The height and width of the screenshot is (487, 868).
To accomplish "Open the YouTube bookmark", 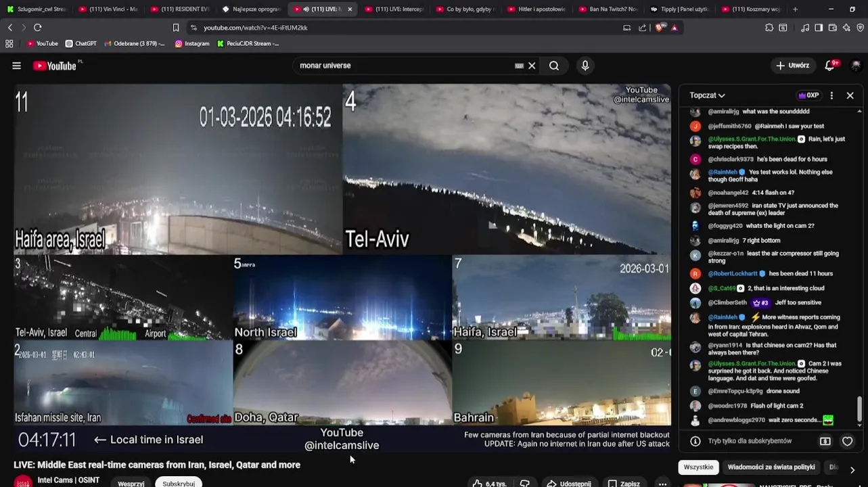I will click(x=43, y=43).
